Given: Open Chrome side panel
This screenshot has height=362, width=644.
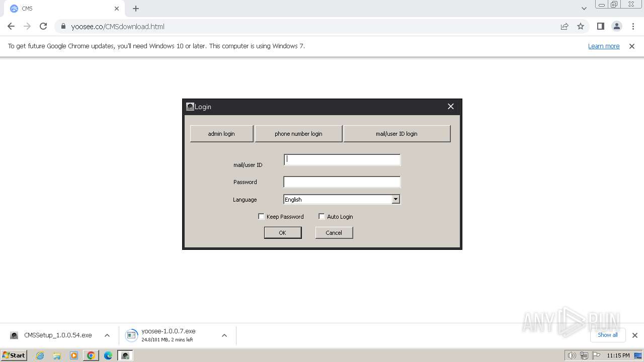Looking at the screenshot, I should 601,27.
